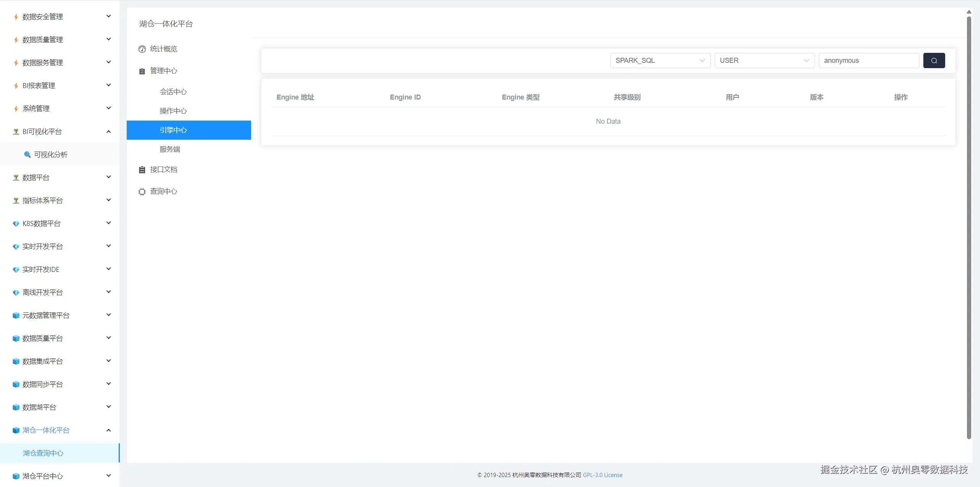
Task: Collapse the BI可视化平台 menu chevron
Action: [109, 132]
